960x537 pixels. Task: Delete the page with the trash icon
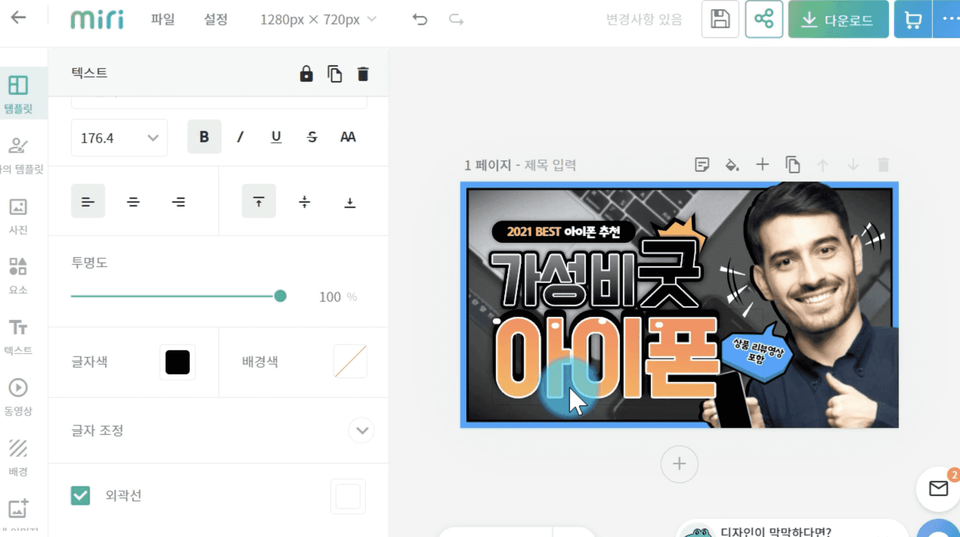coord(883,165)
